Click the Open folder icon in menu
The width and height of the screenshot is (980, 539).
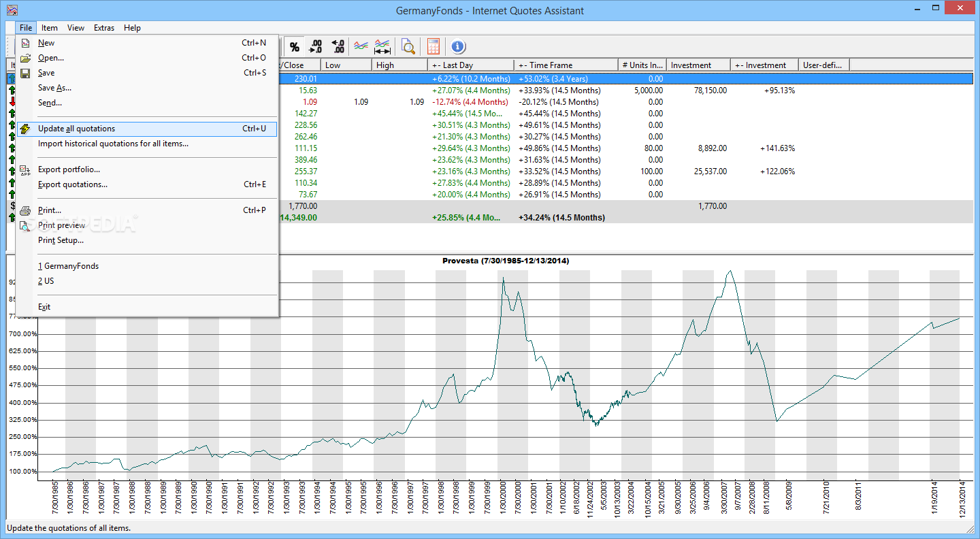(25, 58)
